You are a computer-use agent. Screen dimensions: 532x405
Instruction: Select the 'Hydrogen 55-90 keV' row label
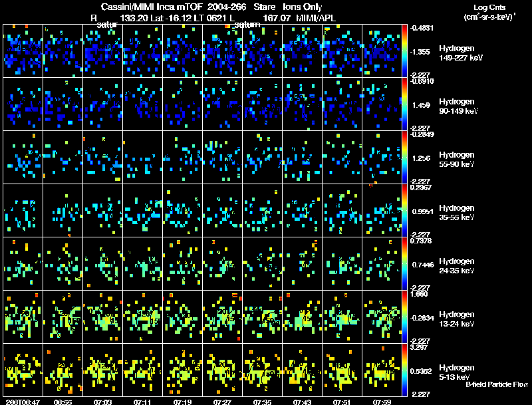[x=457, y=160]
